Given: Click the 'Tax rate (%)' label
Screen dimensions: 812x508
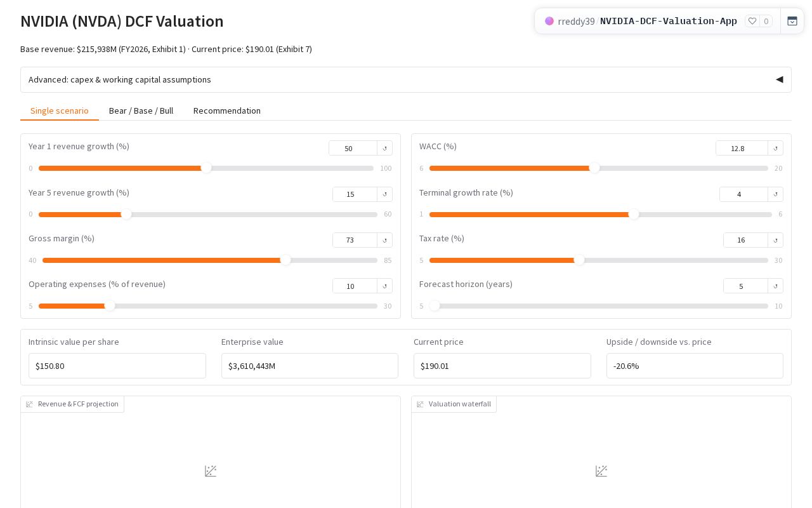Looking at the screenshot, I should [x=442, y=238].
